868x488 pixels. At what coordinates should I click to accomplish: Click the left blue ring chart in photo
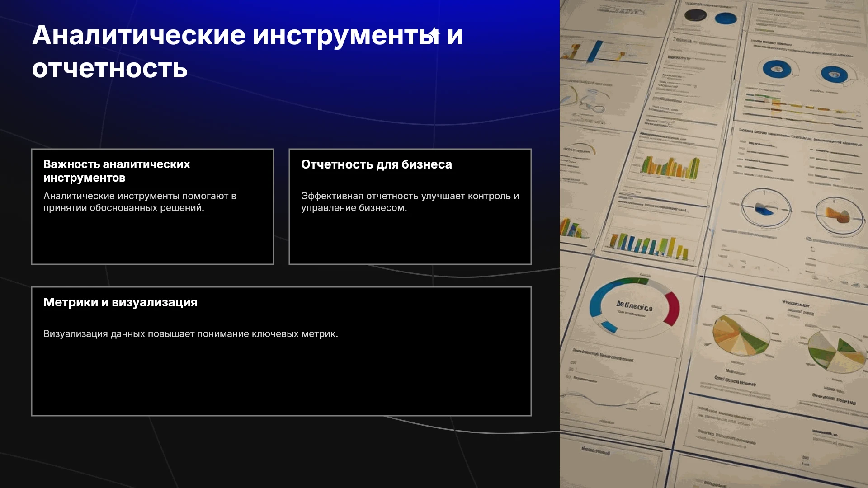coord(777,69)
